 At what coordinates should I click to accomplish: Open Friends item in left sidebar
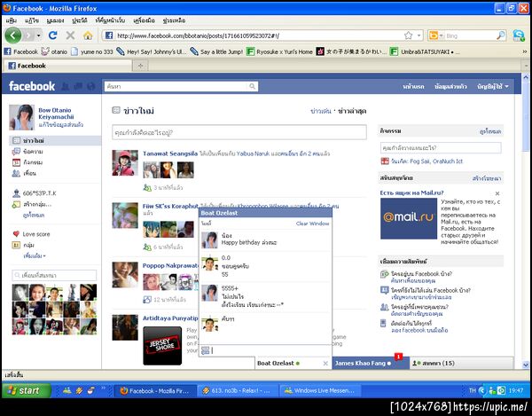[x=25, y=173]
